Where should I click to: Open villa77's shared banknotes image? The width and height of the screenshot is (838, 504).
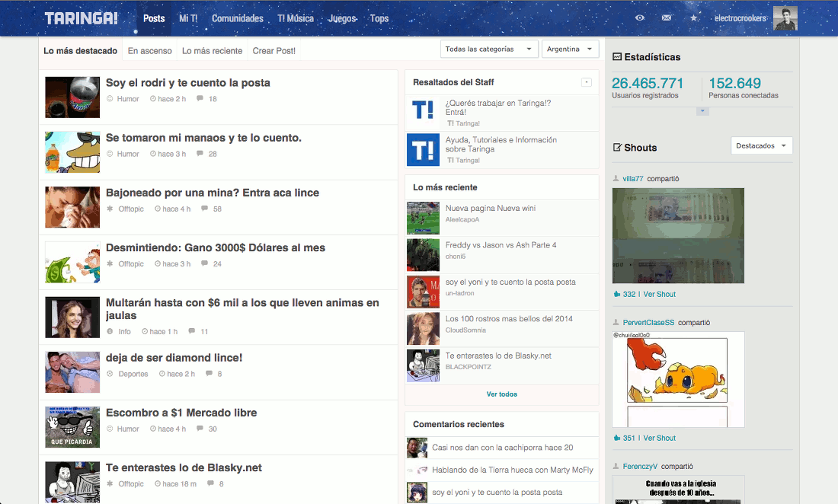678,235
